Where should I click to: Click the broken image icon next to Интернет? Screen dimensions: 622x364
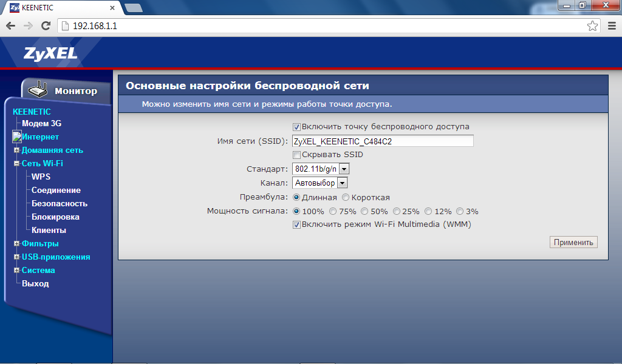tap(16, 136)
